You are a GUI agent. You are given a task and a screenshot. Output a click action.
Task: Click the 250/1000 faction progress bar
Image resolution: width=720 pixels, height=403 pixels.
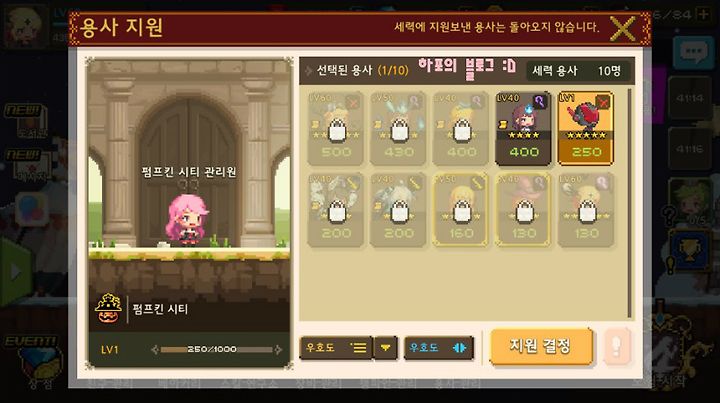click(x=216, y=350)
